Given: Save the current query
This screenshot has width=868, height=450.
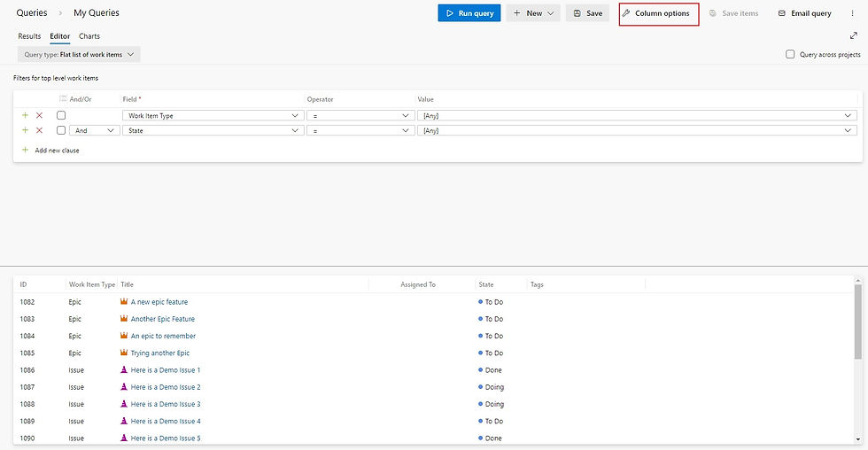Looking at the screenshot, I should [x=587, y=13].
